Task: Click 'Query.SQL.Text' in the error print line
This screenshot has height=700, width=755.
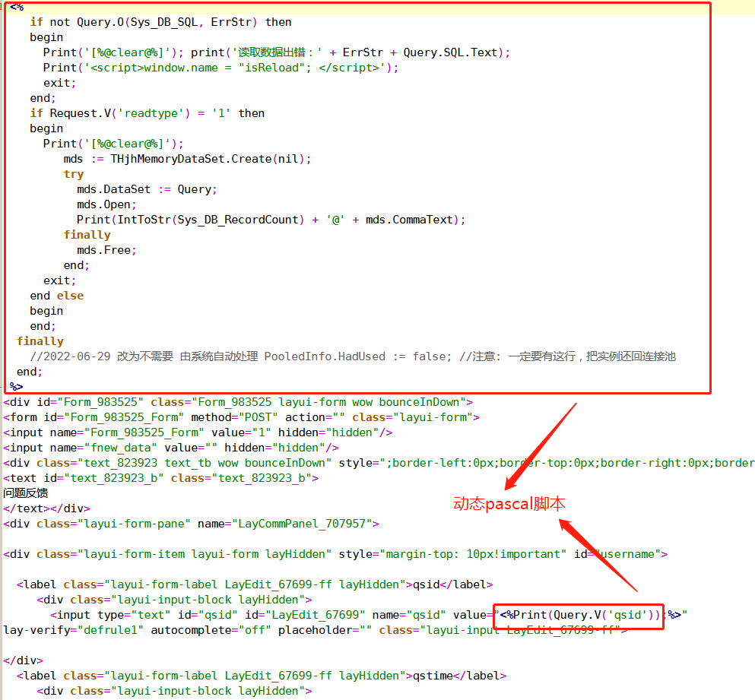Action: (450, 52)
